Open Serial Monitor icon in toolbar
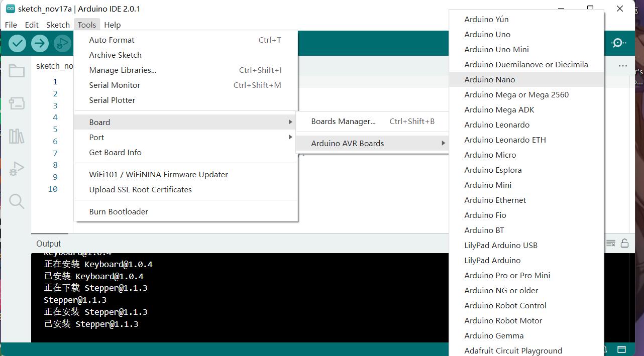The width and height of the screenshot is (644, 356). click(x=618, y=43)
